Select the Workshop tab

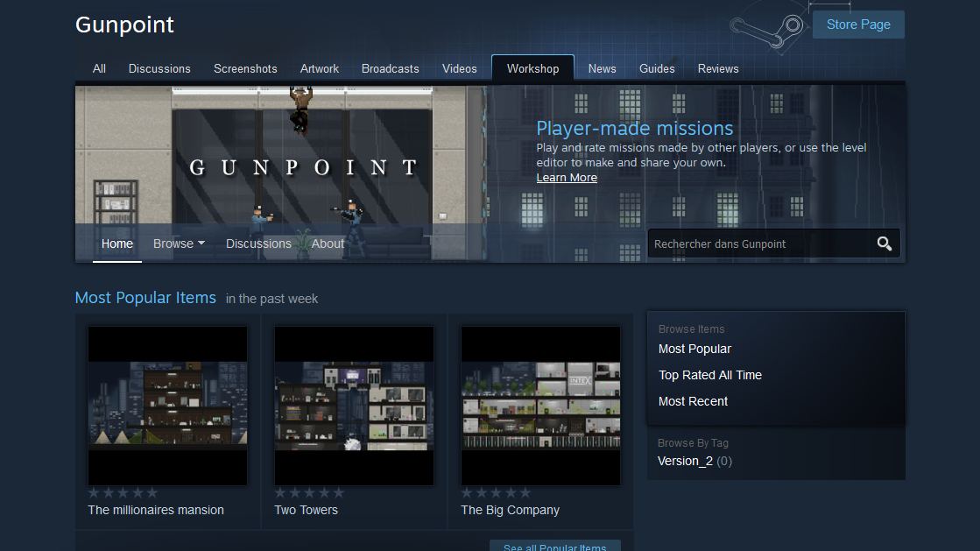[x=532, y=68]
